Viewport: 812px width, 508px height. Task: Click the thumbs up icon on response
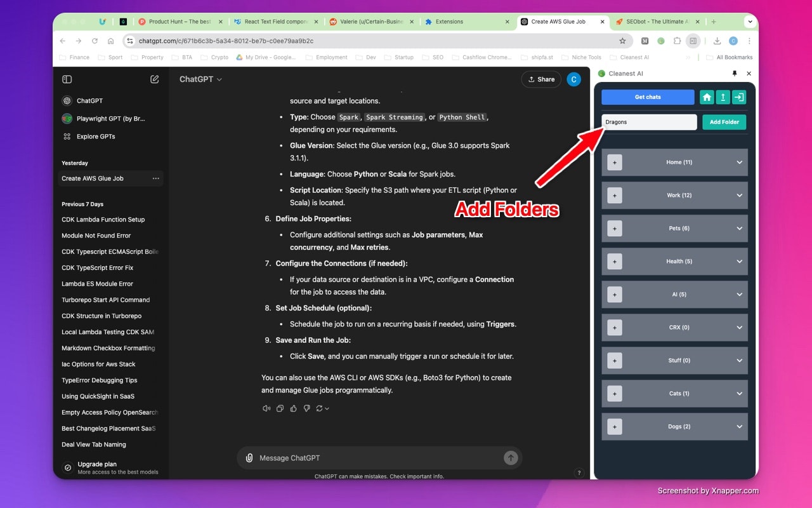point(293,408)
